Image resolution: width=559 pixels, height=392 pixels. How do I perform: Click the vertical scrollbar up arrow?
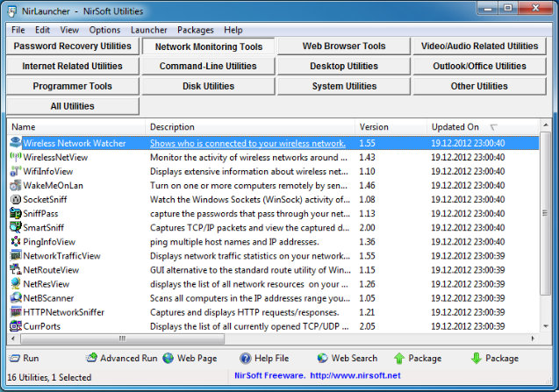click(546, 125)
